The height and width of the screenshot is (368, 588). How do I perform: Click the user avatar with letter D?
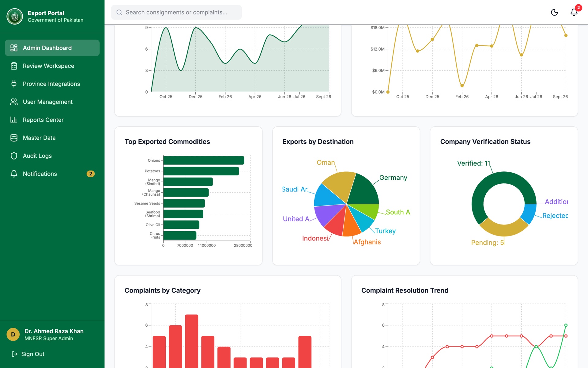coord(13,334)
